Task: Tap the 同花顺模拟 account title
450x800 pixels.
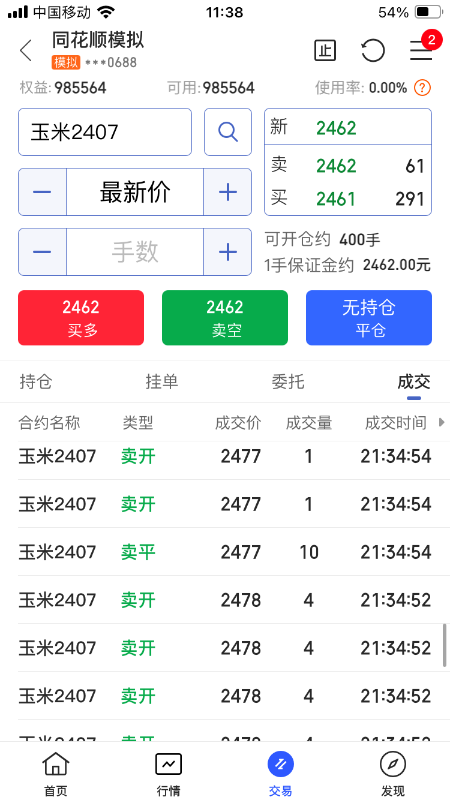Action: pyautogui.click(x=98, y=40)
